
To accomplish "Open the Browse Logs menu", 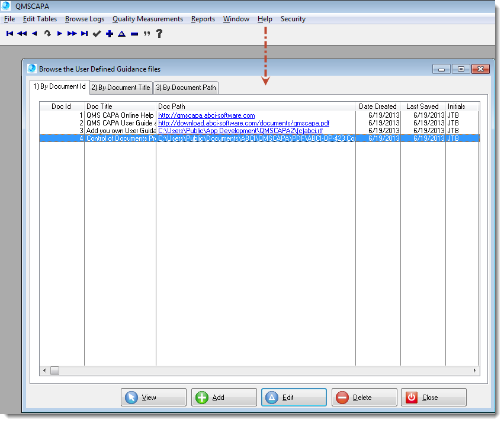I will click(x=84, y=19).
